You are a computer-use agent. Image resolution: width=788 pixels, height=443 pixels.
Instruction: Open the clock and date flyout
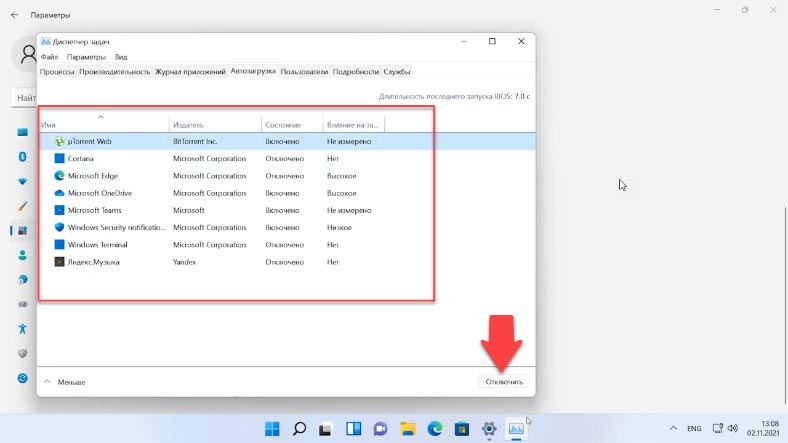(x=763, y=428)
